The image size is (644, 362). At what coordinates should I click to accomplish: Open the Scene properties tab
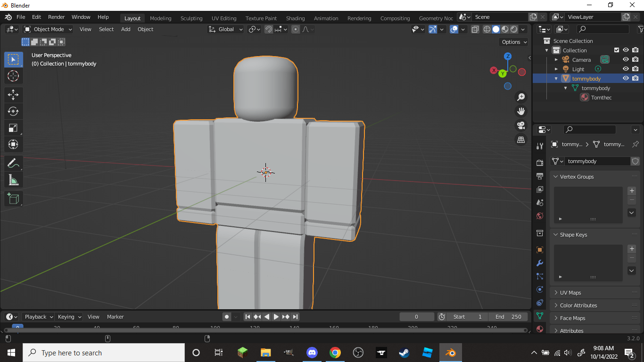tap(540, 202)
